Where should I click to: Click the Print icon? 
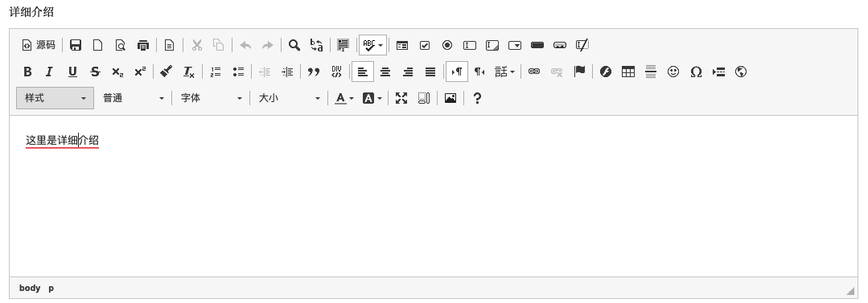click(143, 45)
